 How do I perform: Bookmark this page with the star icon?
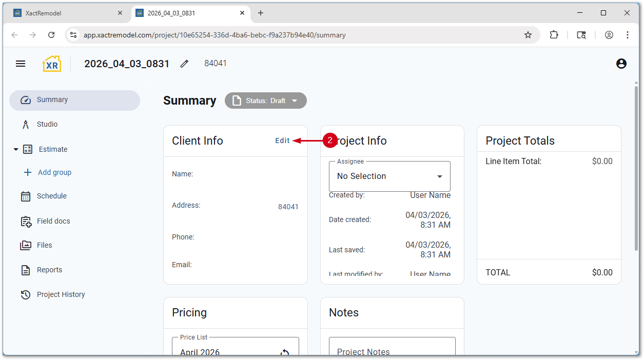[x=528, y=35]
